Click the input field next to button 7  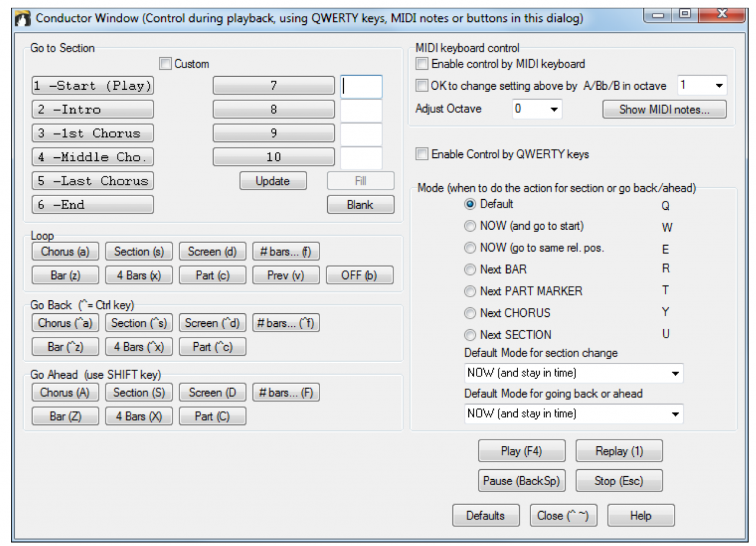361,86
